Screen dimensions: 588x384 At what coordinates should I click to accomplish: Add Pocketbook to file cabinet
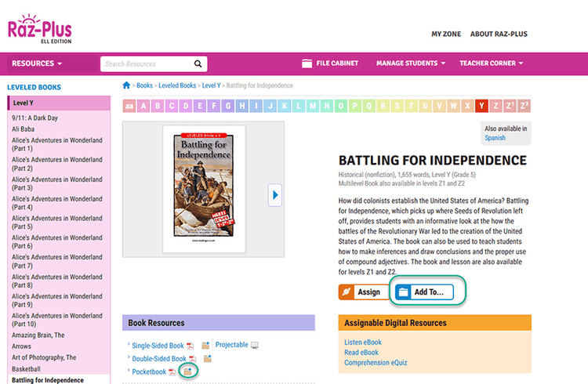point(187,371)
